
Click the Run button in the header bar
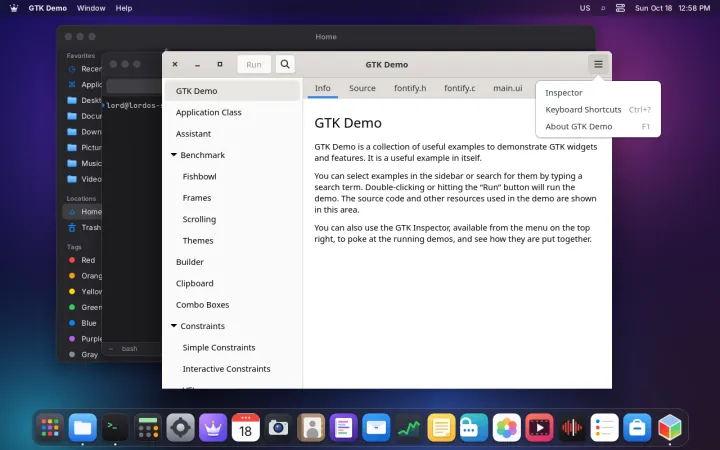[x=254, y=64]
